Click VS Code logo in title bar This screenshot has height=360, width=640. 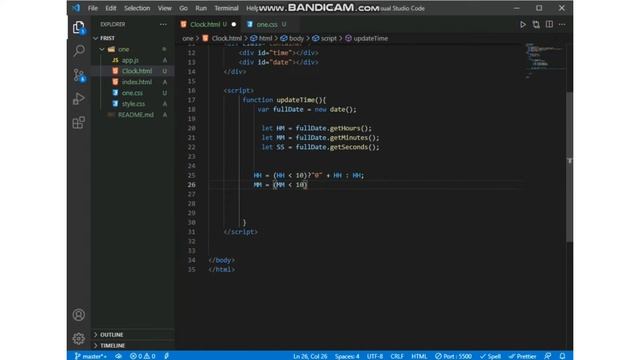coord(76,8)
